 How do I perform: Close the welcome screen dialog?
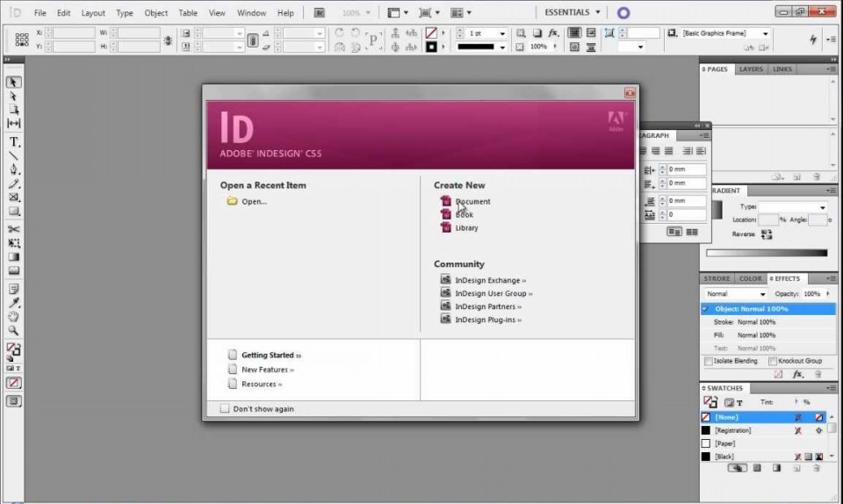tap(630, 93)
